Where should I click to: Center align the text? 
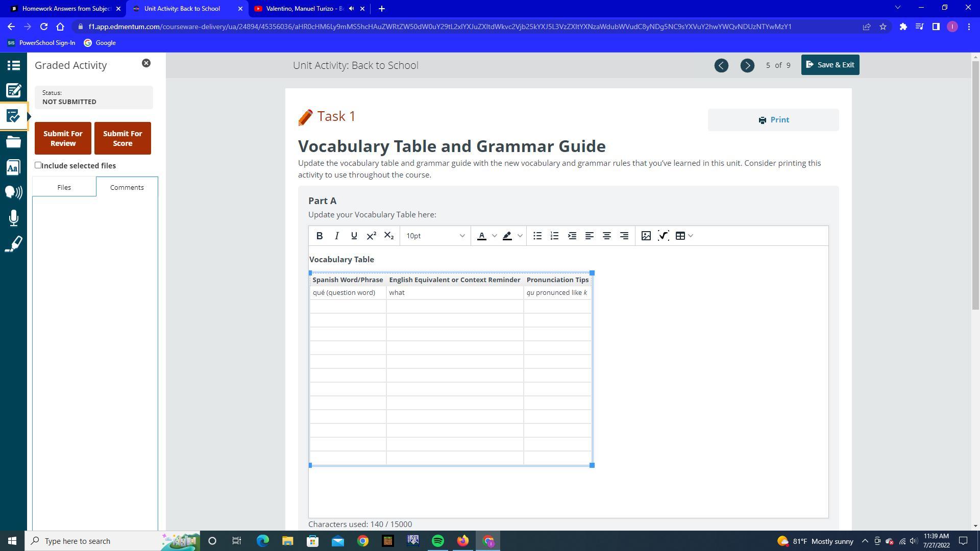click(607, 236)
